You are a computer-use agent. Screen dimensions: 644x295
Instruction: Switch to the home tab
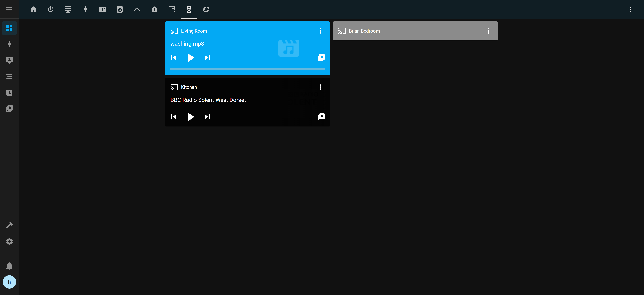click(x=34, y=10)
